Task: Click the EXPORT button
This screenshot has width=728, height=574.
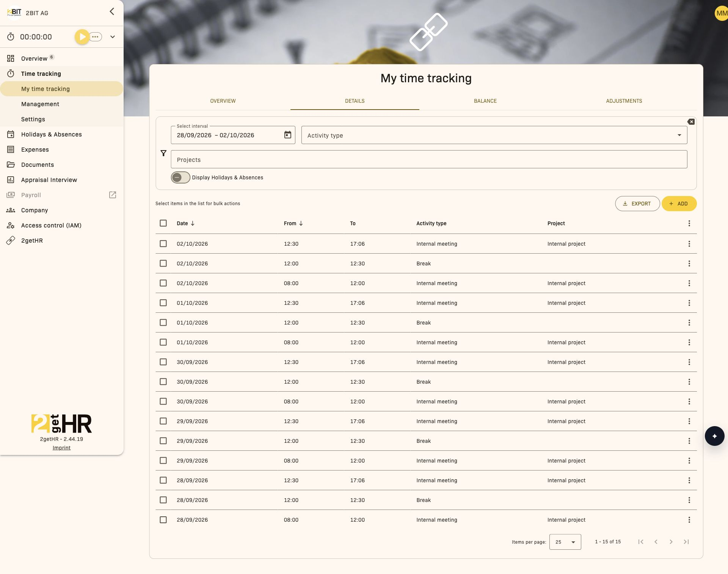Action: [637, 204]
